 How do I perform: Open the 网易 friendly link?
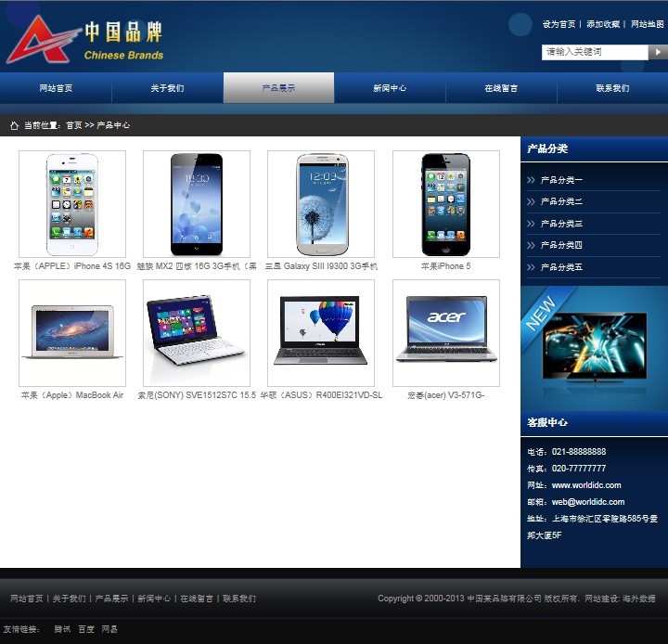tap(109, 629)
